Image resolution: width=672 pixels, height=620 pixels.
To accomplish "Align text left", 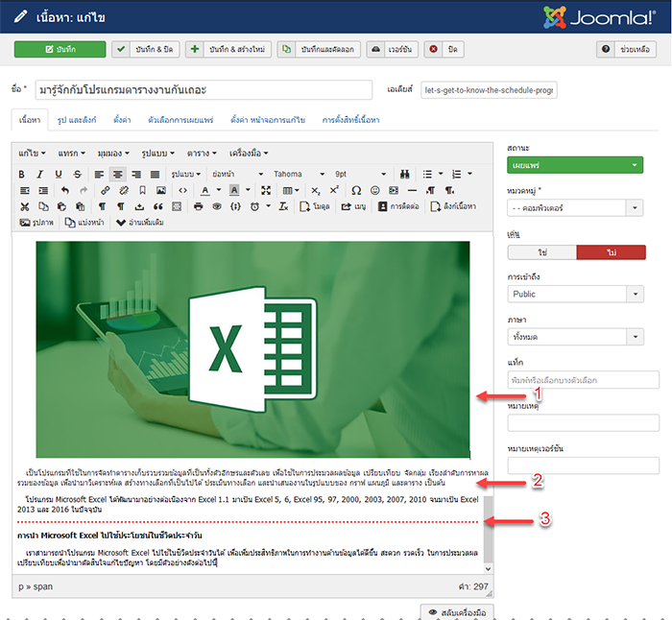I will tap(99, 174).
